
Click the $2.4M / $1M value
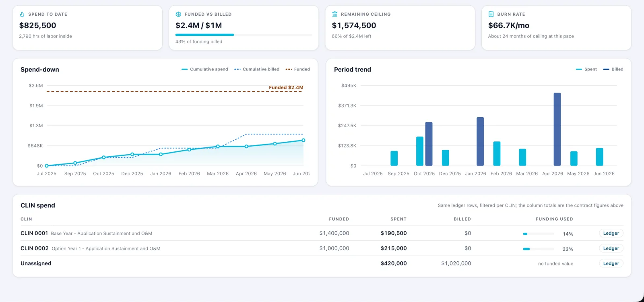coord(199,25)
